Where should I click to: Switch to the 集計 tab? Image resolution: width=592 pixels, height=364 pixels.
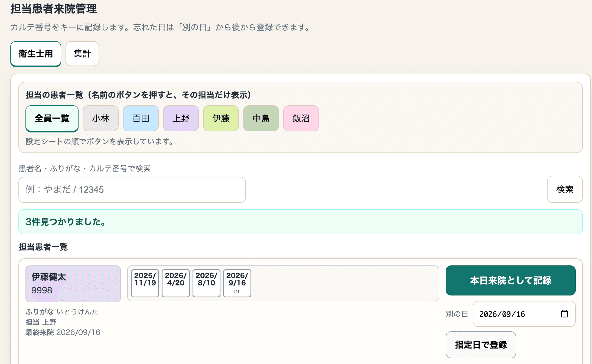point(82,54)
